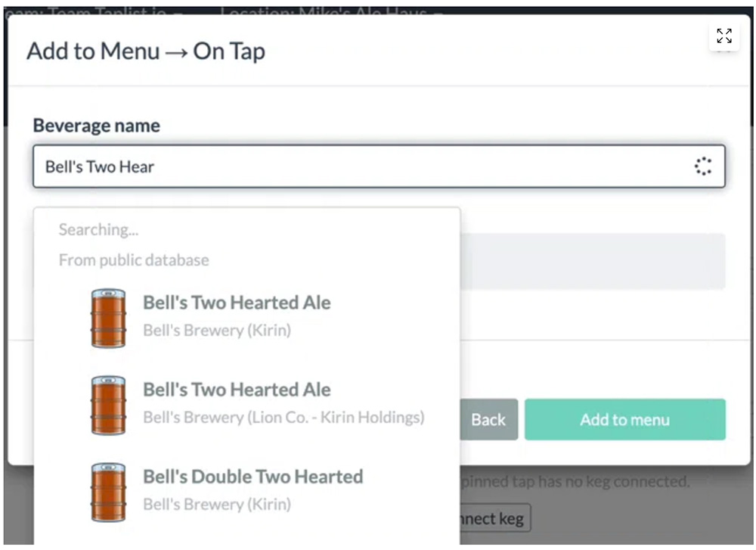Click the 'Bell's Brewery (Lion Co. - Kirin Holdings)' text
Image resolution: width=756 pixels, height=550 pixels.
coord(283,417)
